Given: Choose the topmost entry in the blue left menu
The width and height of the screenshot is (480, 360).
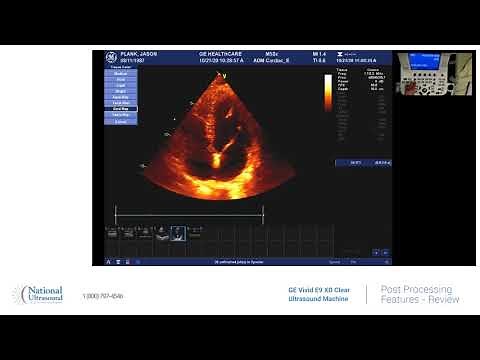Looking at the screenshot, I should pos(121,74).
